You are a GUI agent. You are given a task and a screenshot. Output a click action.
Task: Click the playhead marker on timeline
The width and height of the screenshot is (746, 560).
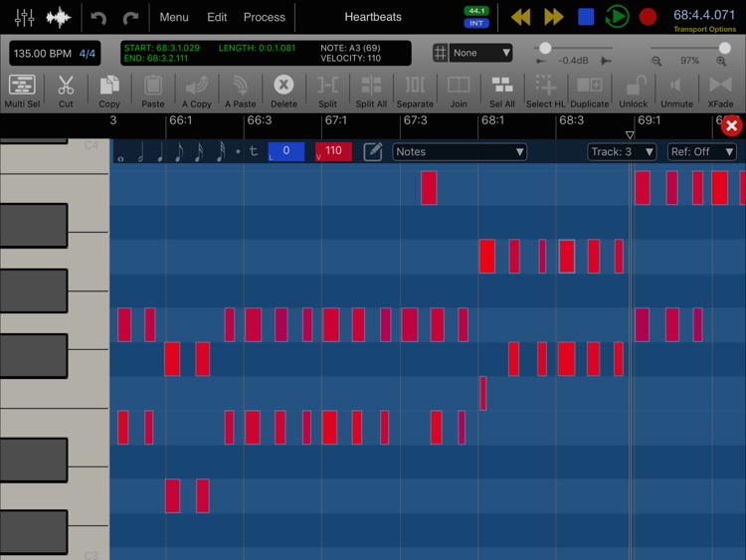tap(630, 135)
